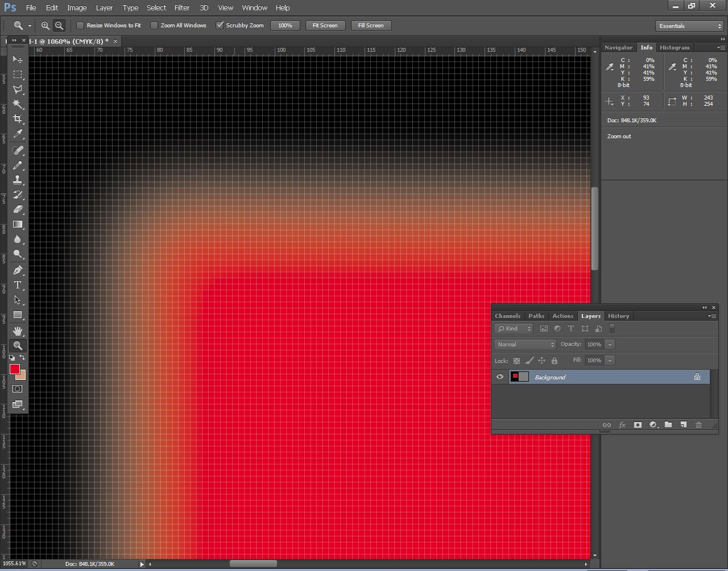
Task: Select the Polygonal Lasso tool
Action: tap(18, 89)
